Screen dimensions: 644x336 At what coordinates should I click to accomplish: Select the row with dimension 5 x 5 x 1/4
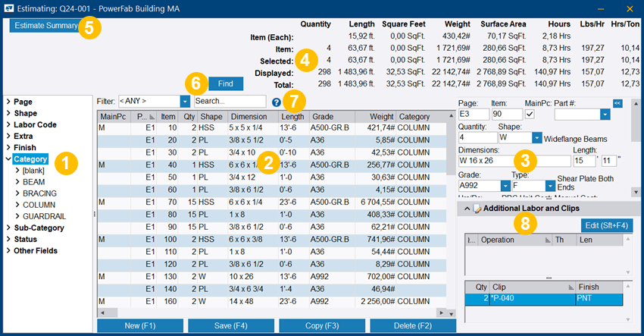(272, 128)
